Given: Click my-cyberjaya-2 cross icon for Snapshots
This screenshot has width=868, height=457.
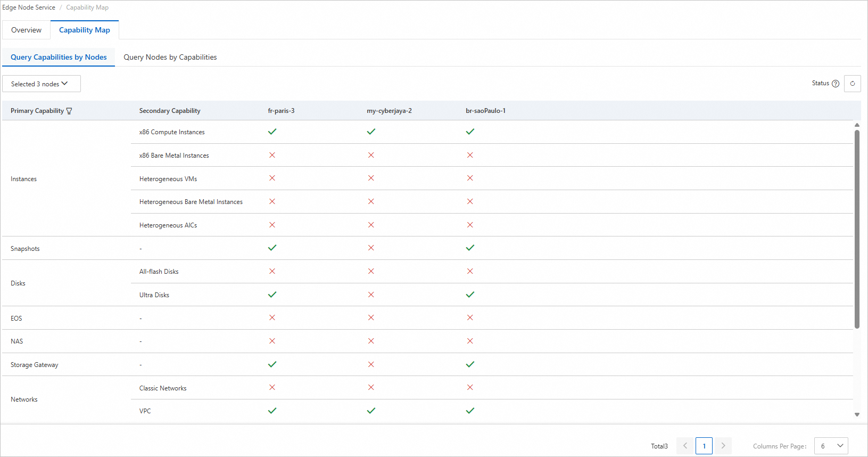Looking at the screenshot, I should click(x=371, y=248).
